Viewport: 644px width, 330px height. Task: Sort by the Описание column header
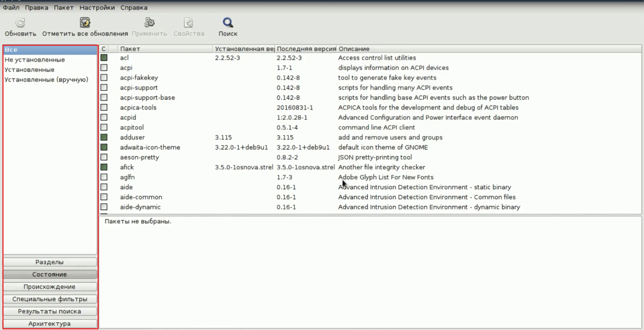489,49
